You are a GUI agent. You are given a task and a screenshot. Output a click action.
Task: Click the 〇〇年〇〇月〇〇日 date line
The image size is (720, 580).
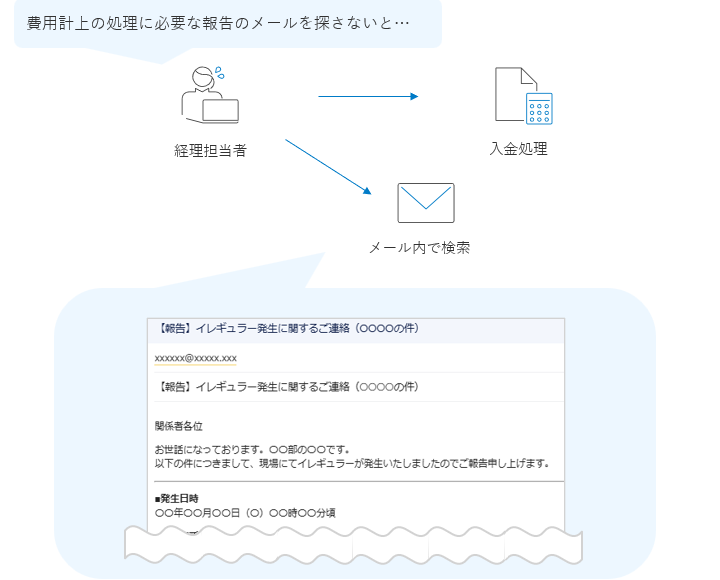click(245, 512)
